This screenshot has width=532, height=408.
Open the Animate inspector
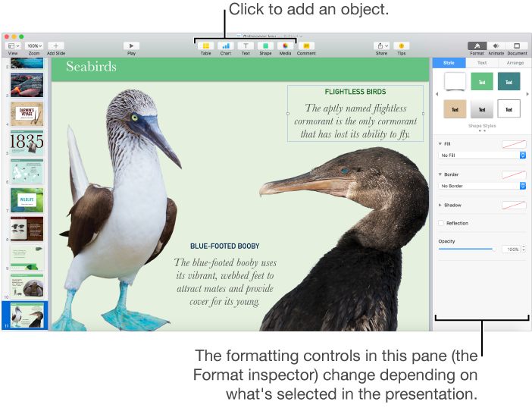coord(496,46)
